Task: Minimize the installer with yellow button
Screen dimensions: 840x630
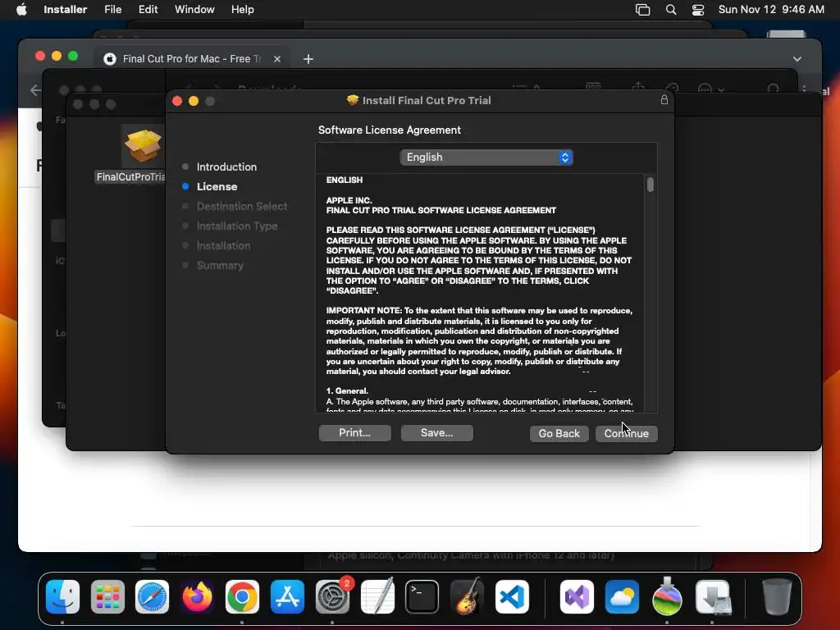Action: point(194,101)
